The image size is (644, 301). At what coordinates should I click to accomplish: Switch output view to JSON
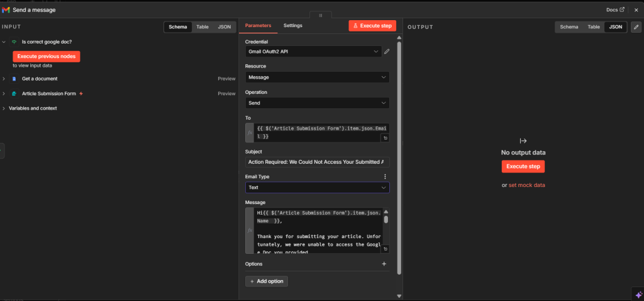coord(615,27)
